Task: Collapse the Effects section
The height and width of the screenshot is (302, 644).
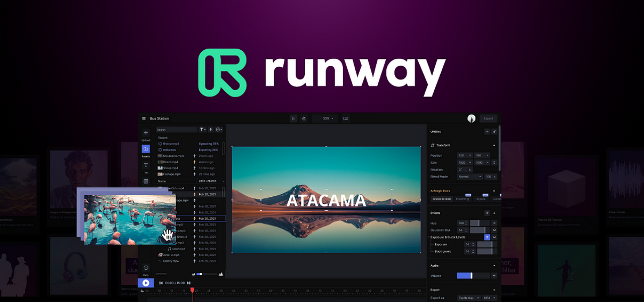Action: [x=494, y=213]
